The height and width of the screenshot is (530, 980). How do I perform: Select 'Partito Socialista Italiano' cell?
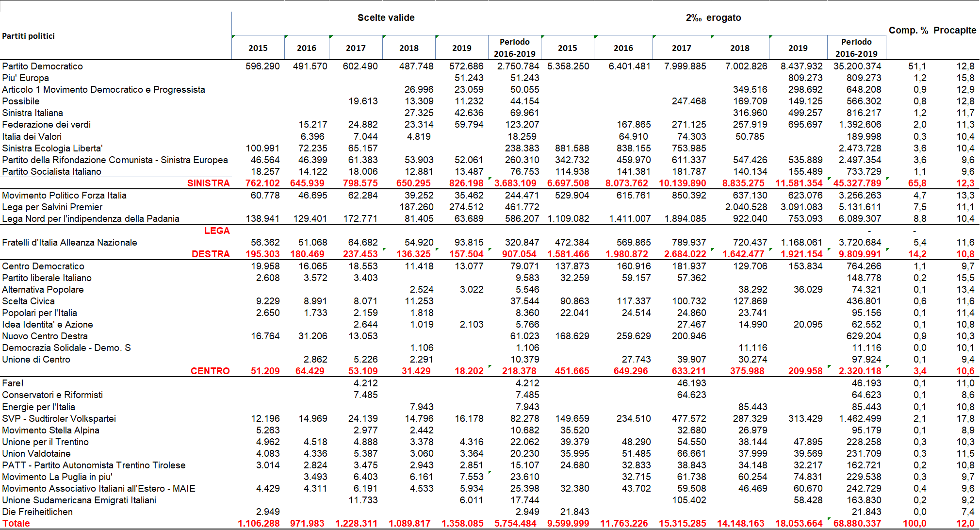click(x=51, y=171)
